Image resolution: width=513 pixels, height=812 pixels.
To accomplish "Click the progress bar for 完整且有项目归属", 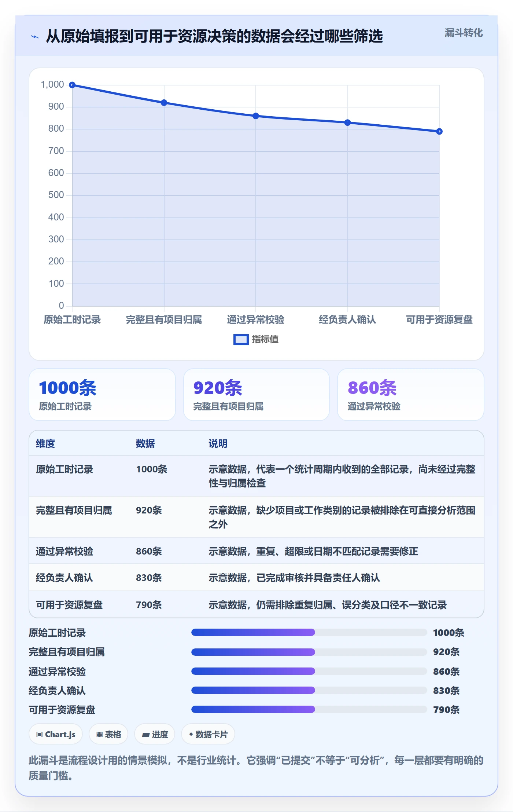I will tap(309, 652).
